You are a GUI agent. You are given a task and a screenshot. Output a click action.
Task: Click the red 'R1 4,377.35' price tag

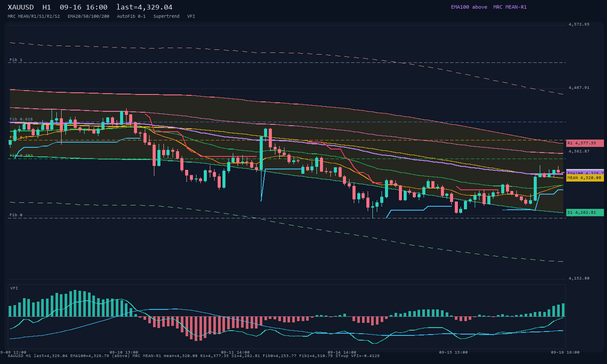click(585, 143)
